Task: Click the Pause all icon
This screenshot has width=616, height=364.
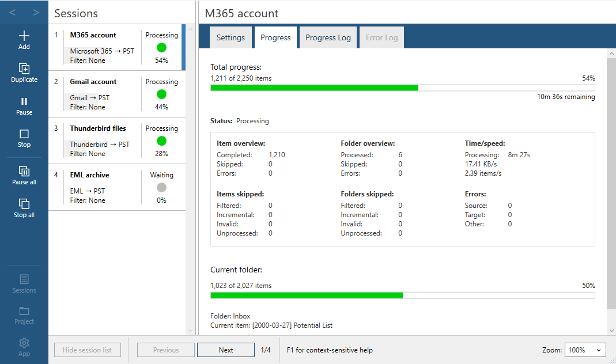Action: point(24,171)
